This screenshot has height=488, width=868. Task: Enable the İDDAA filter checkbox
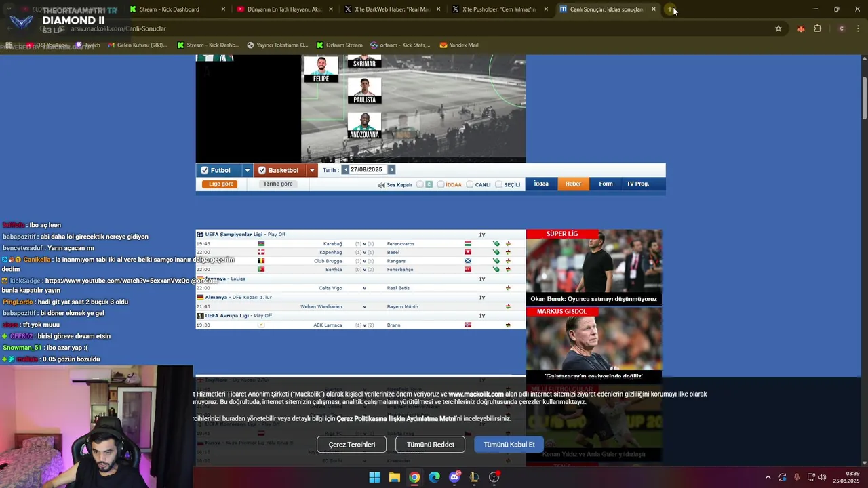tap(441, 184)
